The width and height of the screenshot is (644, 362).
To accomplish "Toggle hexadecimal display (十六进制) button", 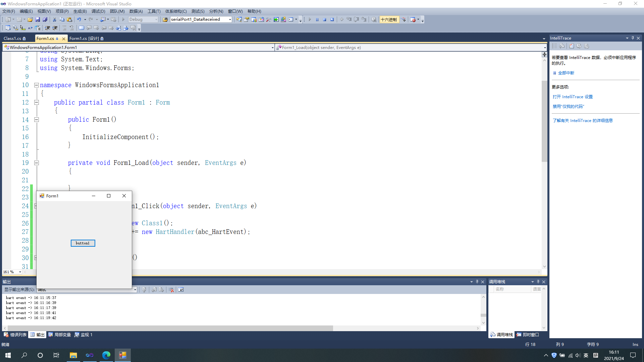I will click(x=389, y=20).
